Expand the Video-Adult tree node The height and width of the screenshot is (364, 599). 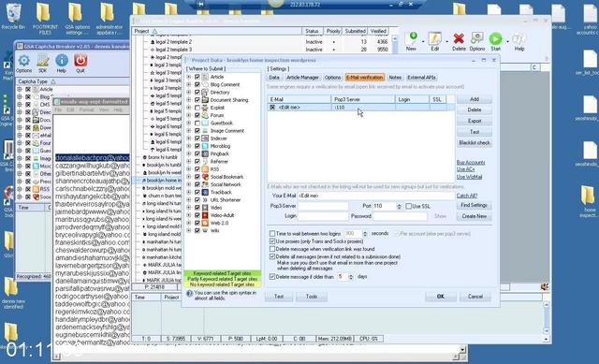(x=189, y=215)
